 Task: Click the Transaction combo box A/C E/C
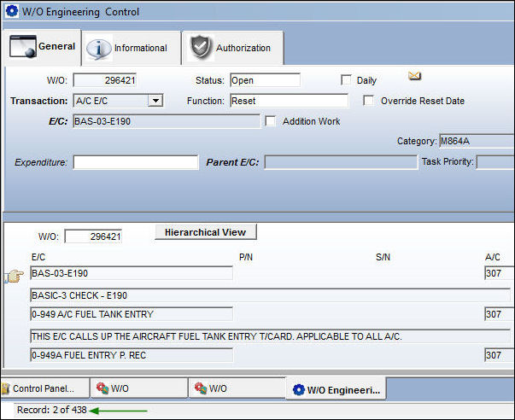coord(118,101)
